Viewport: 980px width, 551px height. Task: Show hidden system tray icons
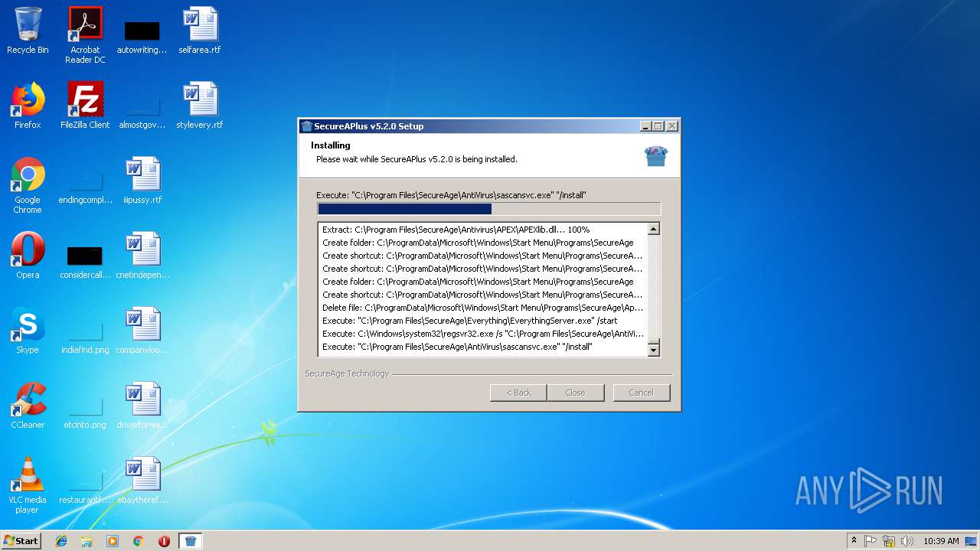click(x=854, y=541)
